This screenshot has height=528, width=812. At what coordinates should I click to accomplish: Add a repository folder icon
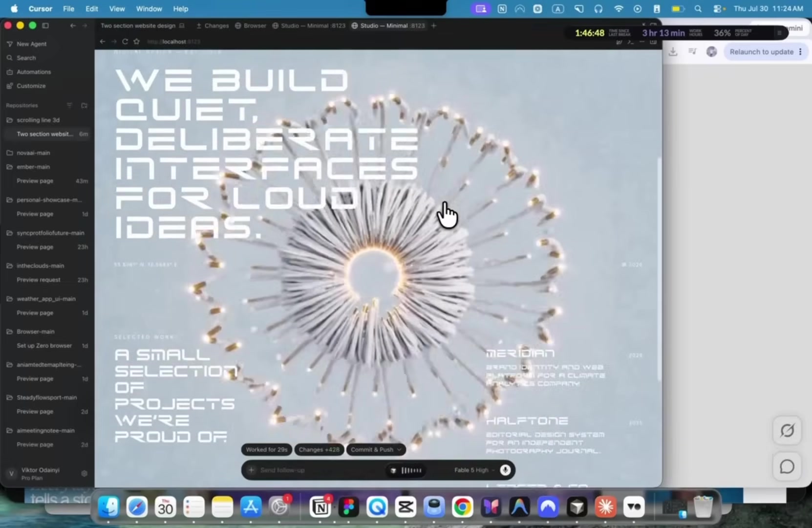84,105
